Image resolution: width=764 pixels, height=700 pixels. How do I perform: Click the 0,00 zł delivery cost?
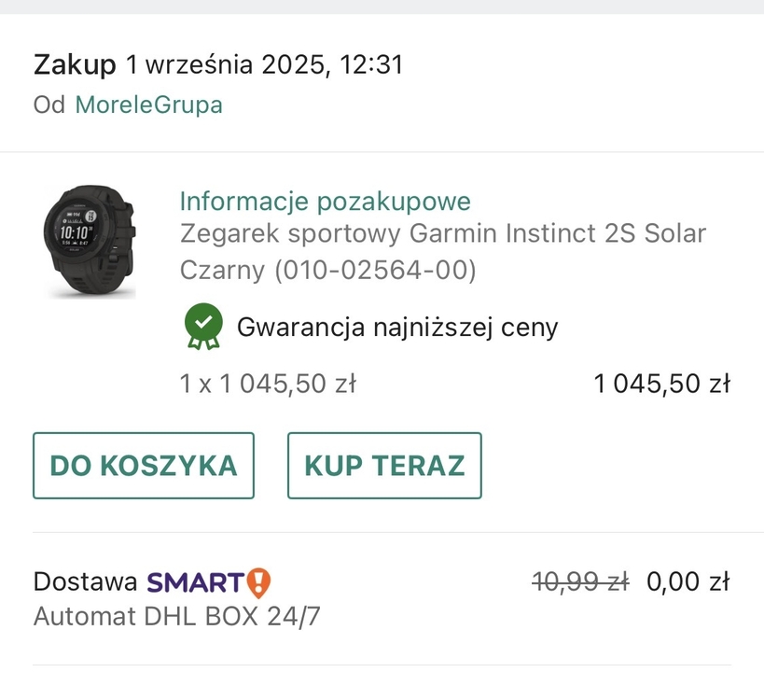tap(688, 582)
